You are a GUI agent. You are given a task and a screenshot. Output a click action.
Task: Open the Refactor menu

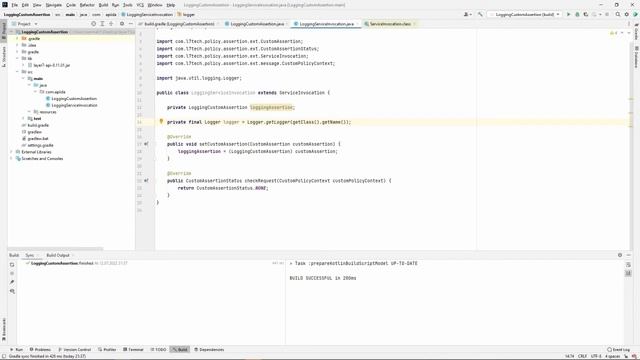coord(87,5)
